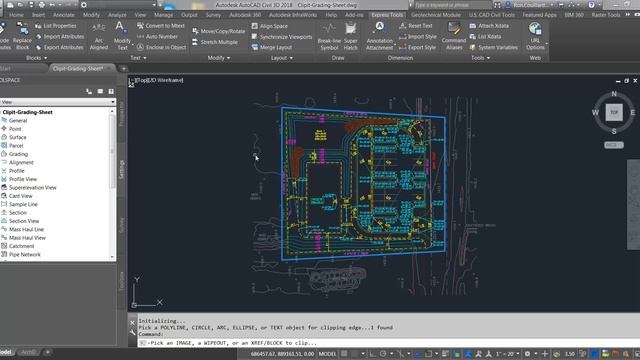Switch to the Output ribbon tab
640x360 pixels.
coord(189,15)
